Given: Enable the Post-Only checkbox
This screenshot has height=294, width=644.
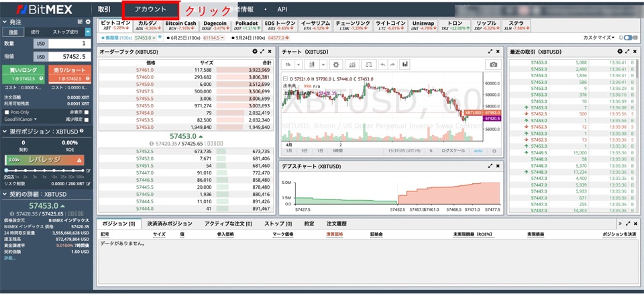Looking at the screenshot, I should click(7, 112).
